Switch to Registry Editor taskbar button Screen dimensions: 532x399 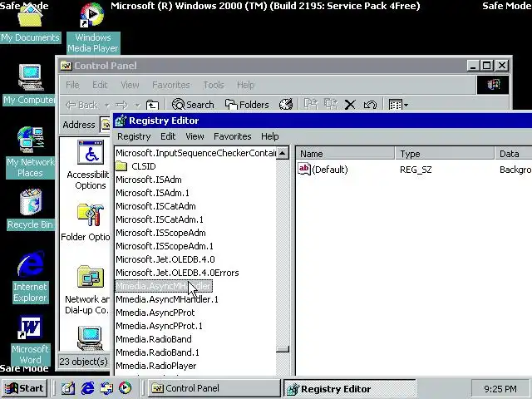350,388
